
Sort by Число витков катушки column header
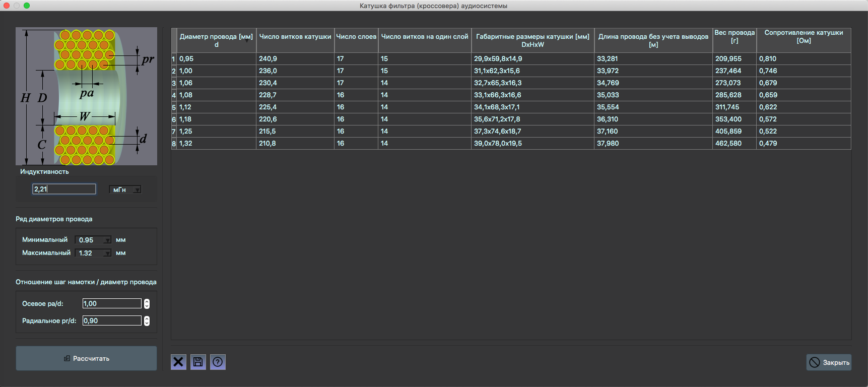(295, 40)
